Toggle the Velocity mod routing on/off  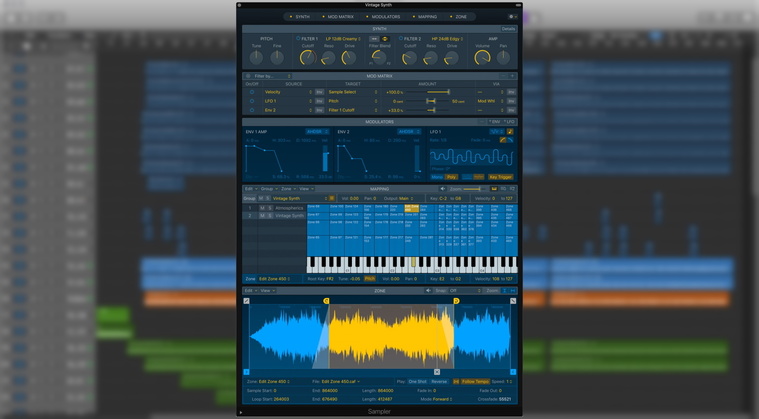click(252, 92)
